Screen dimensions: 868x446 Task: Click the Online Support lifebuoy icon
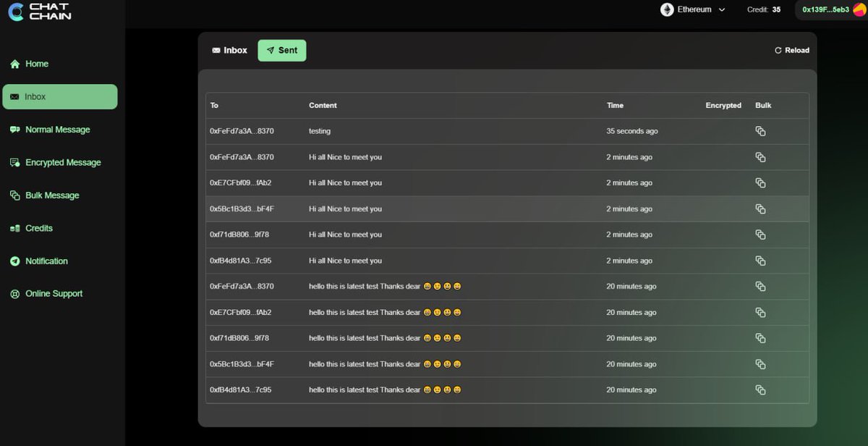(x=14, y=294)
